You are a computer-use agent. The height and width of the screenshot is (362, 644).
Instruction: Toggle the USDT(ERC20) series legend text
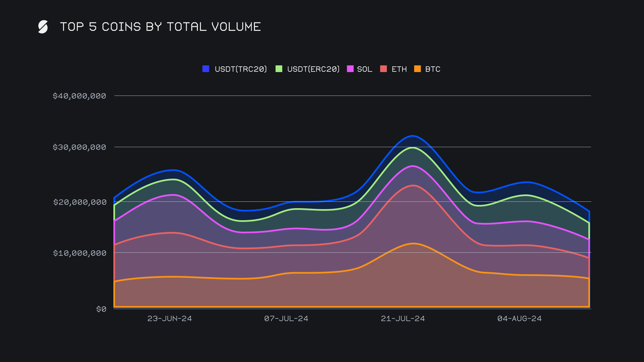coord(313,69)
